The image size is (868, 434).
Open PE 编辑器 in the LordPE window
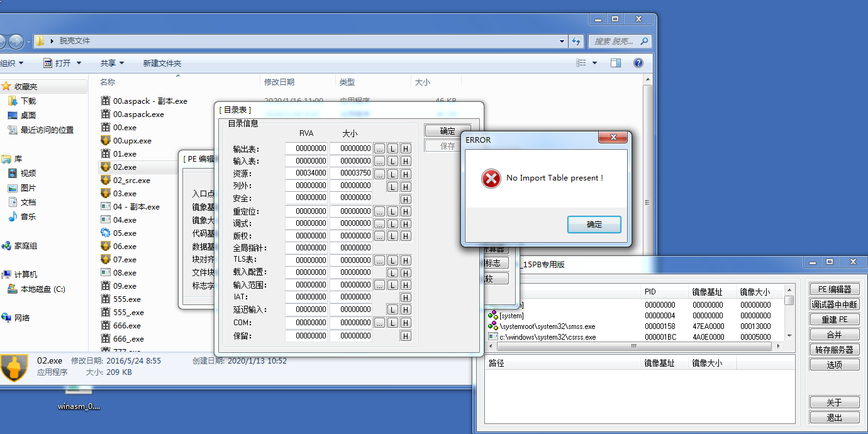click(x=834, y=289)
